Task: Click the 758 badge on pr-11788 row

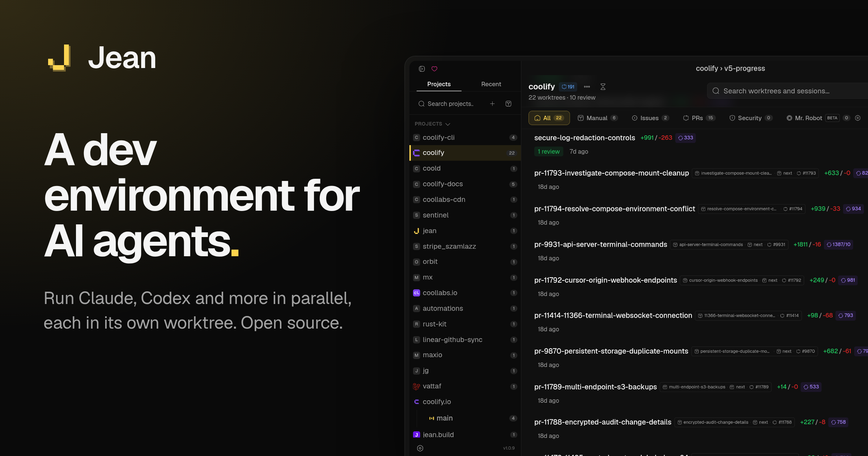Action: (838, 422)
